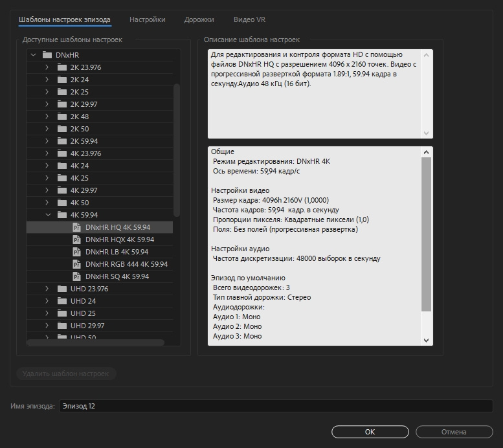The image size is (503, 448).
Task: Expand the 2K 24 folder chevron
Action: pyautogui.click(x=47, y=79)
